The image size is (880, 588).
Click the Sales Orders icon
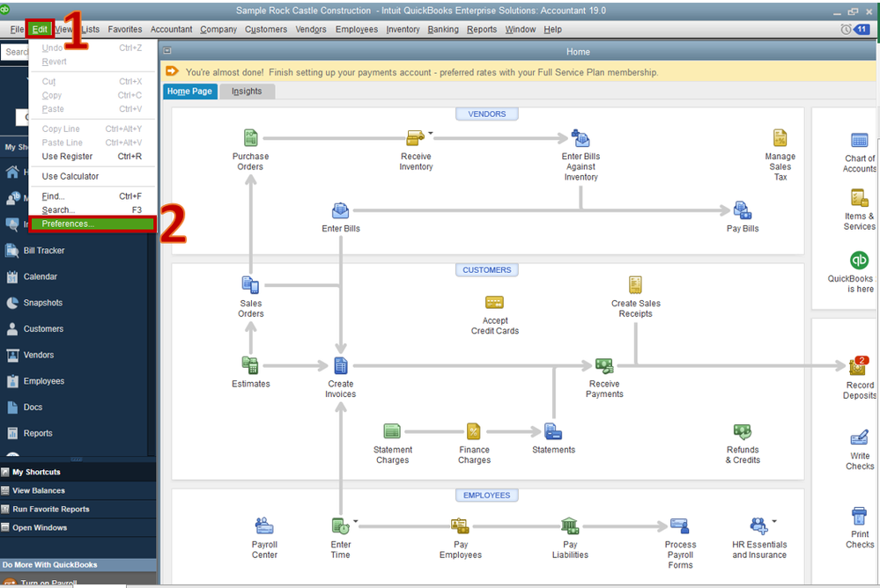(250, 285)
